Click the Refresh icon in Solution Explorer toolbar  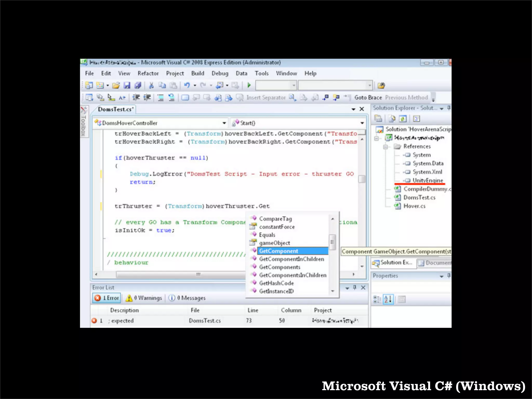(403, 119)
